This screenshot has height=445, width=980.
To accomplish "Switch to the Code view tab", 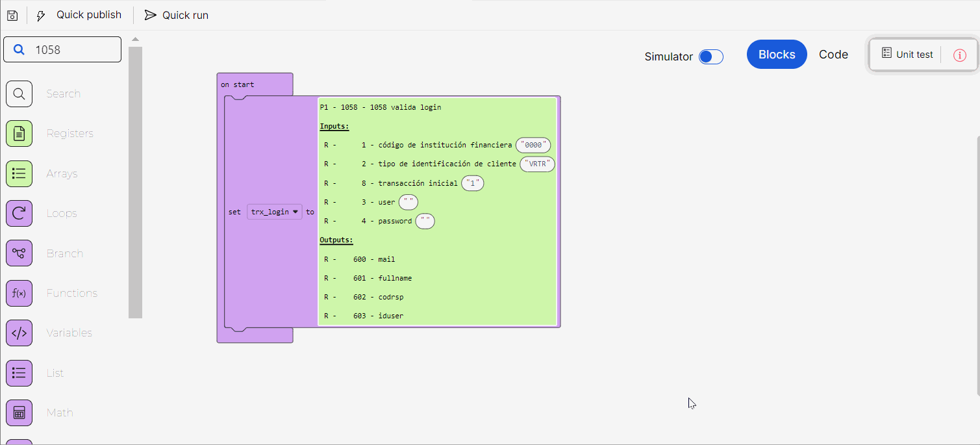I will [833, 55].
